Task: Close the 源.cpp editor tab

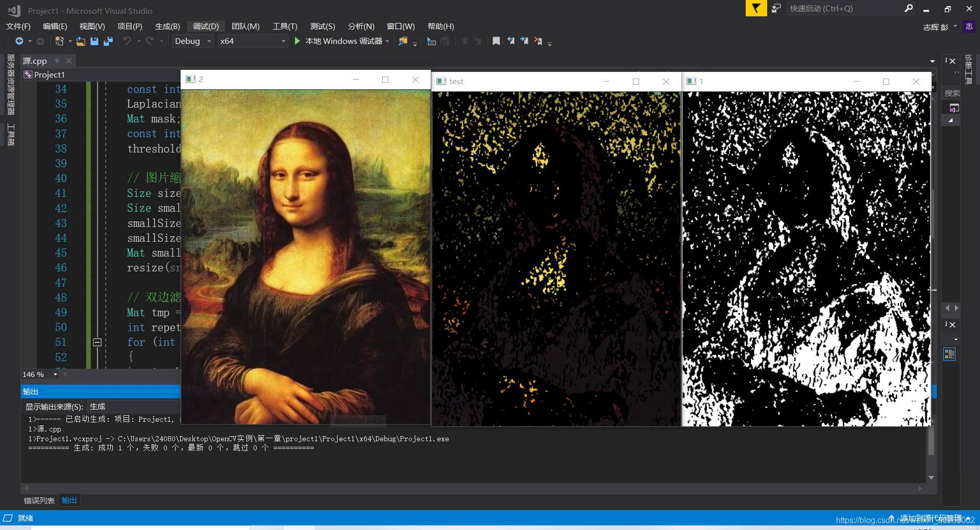Action: 69,61
